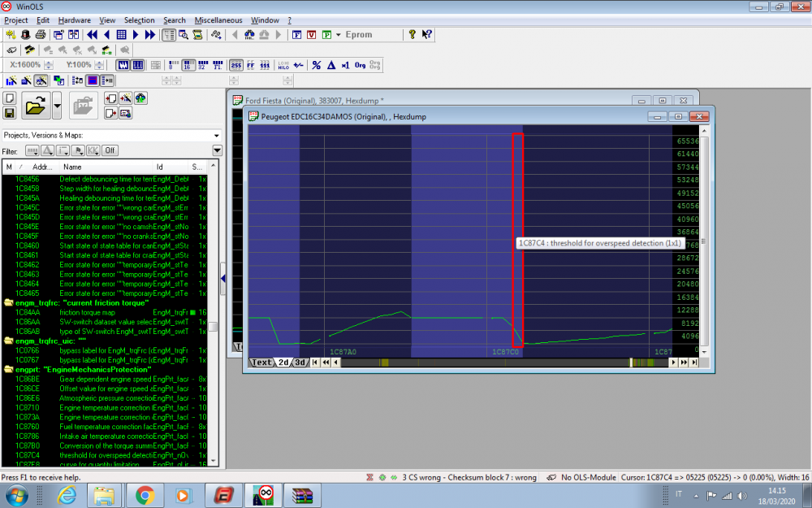Collapse the engprt EngineMechanicsProtection folder
This screenshot has width=812, height=508.
(8, 370)
